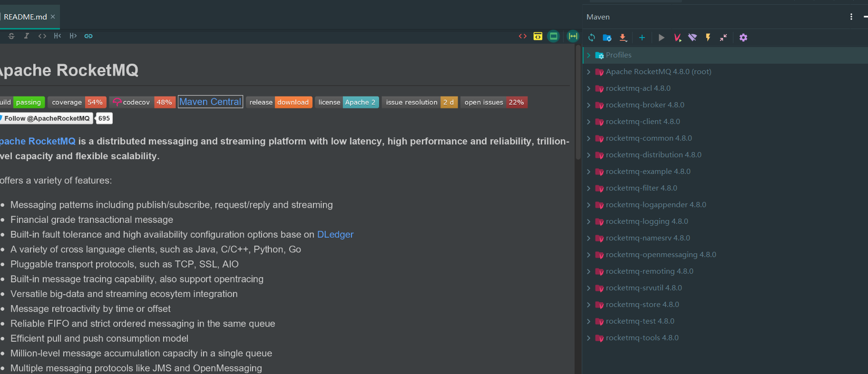Image resolution: width=868 pixels, height=374 pixels.
Task: Increase the header level in the toolbar
Action: (73, 36)
